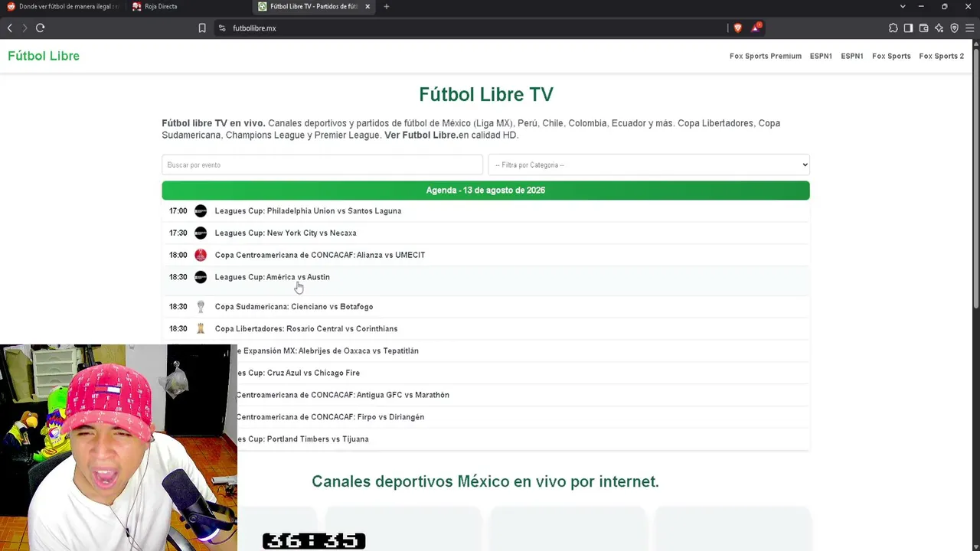This screenshot has width=980, height=551.
Task: Bookmark this page using the bookmark icon
Action: pos(202,28)
